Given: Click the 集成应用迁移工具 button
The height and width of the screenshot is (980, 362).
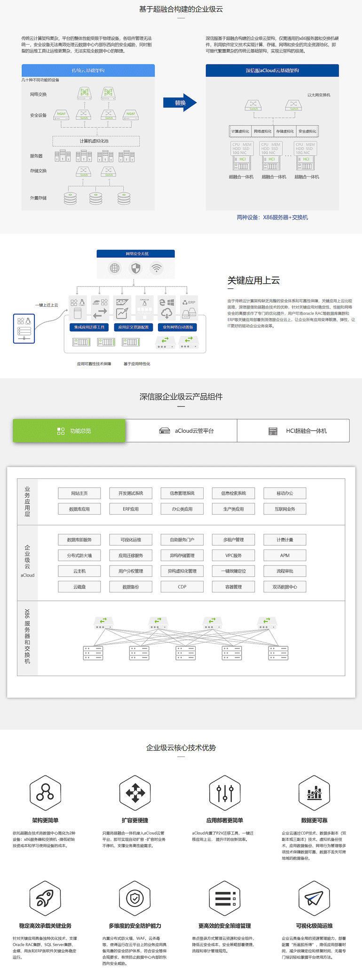Looking at the screenshot, I should 89,327.
